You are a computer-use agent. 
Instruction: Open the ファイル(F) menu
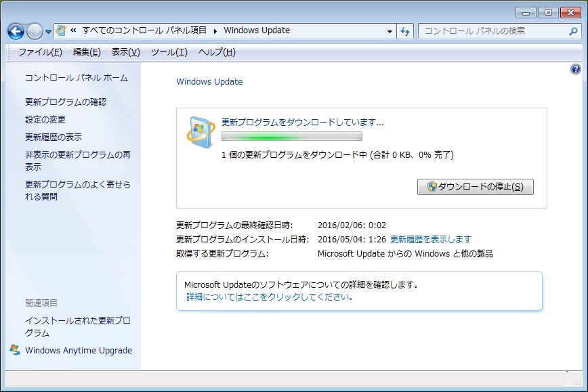40,52
